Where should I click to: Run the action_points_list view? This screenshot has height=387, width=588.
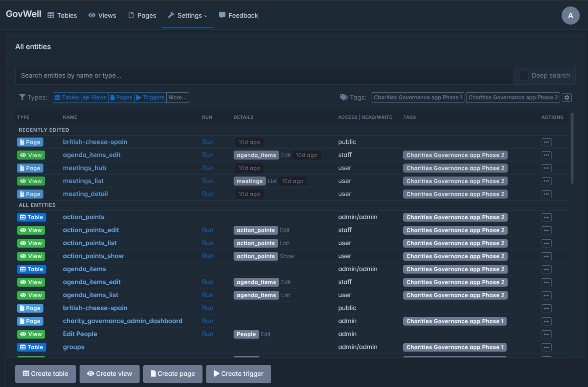[x=208, y=243]
